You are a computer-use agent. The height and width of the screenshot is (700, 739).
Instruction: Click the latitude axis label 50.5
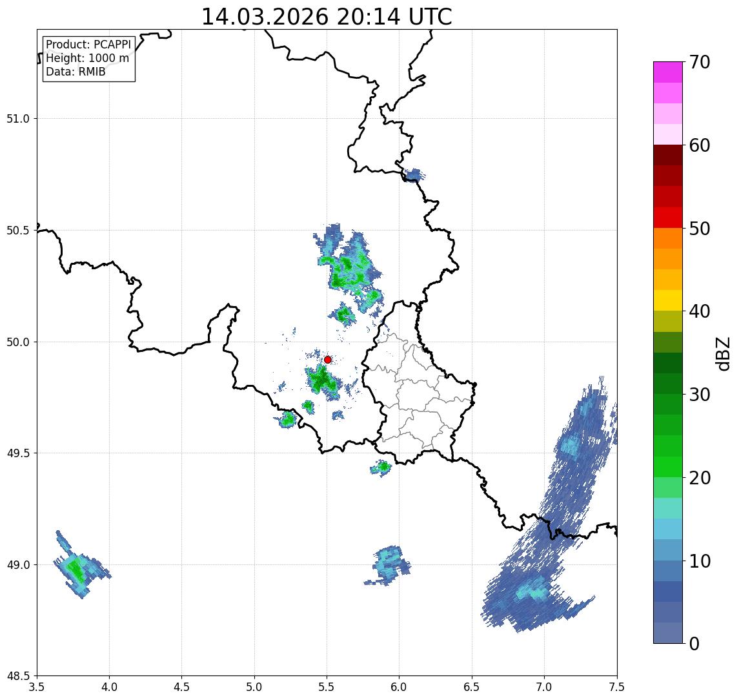[x=18, y=231]
